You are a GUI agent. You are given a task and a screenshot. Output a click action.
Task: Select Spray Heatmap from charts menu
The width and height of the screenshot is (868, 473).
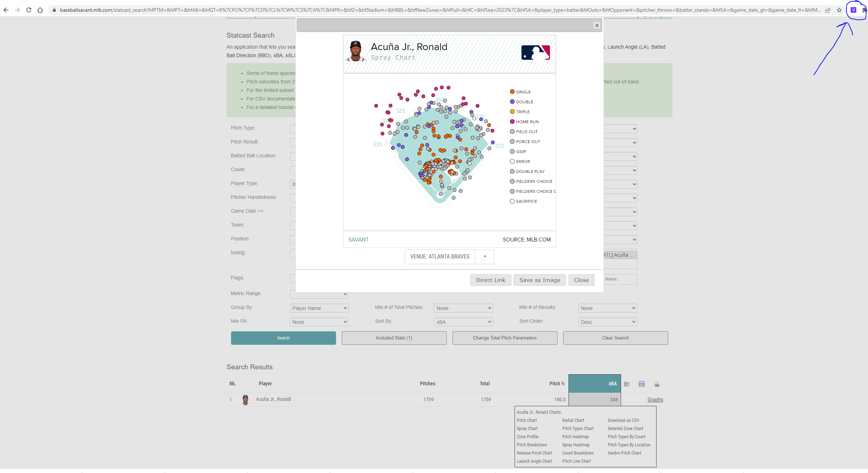point(576,445)
